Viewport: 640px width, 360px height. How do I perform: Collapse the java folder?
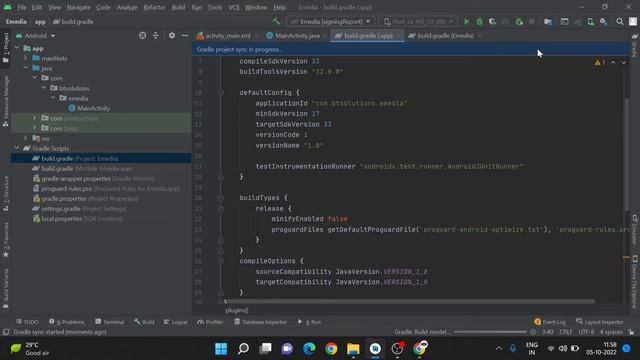[x=26, y=68]
